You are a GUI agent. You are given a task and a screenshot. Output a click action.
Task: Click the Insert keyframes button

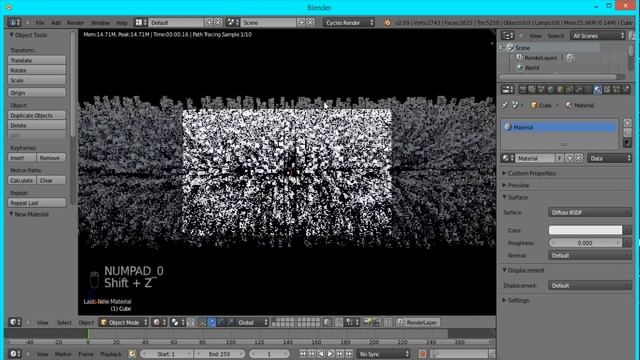coord(22,158)
